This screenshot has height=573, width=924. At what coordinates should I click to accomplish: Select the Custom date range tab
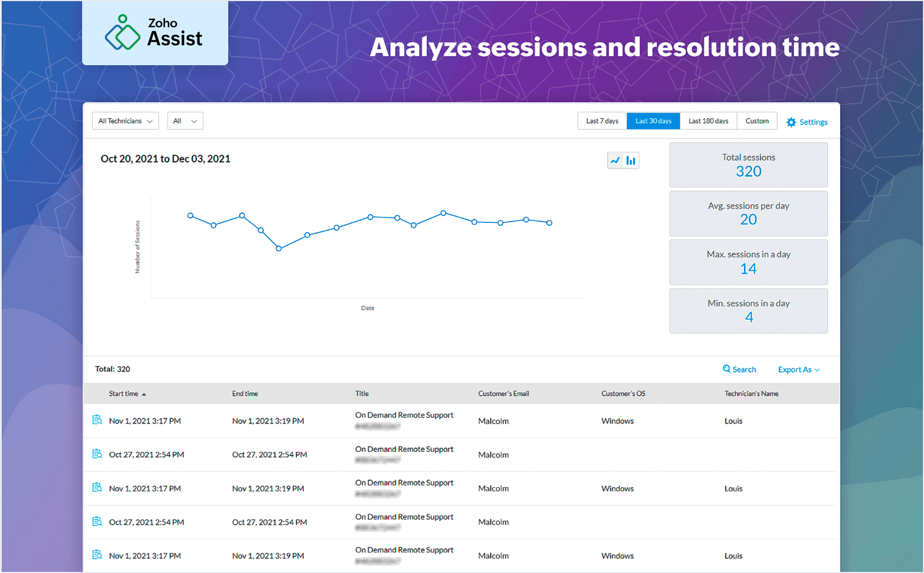[757, 121]
